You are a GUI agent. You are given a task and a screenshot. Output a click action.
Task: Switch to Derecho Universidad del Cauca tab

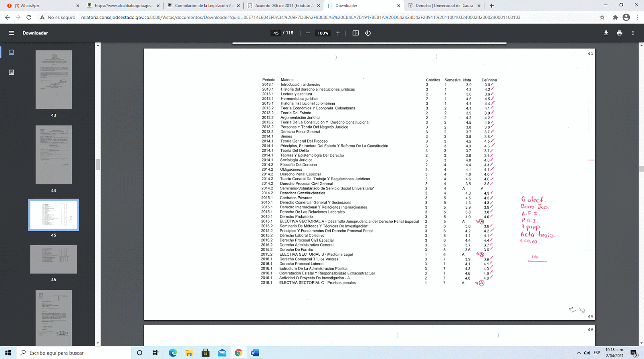444,6
